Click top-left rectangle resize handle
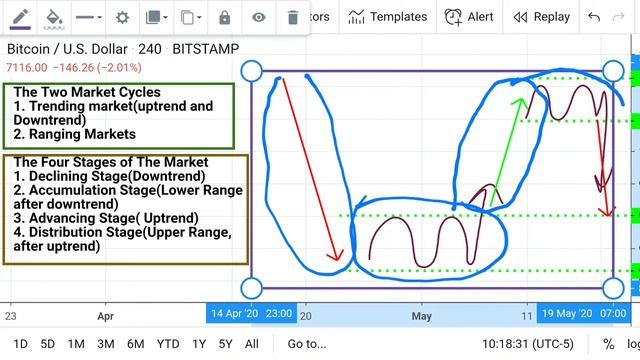The height and width of the screenshot is (360, 640). tap(251, 71)
